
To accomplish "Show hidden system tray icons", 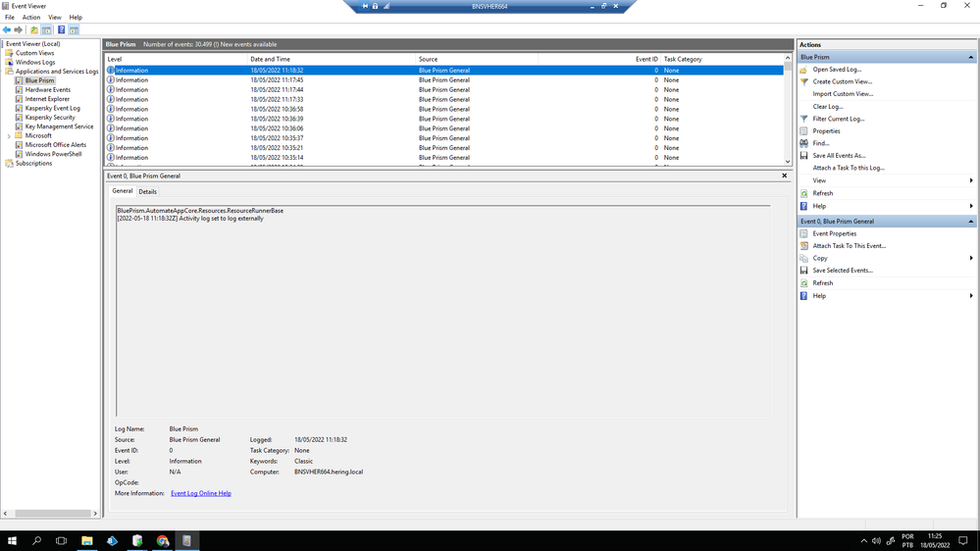I will [x=863, y=541].
